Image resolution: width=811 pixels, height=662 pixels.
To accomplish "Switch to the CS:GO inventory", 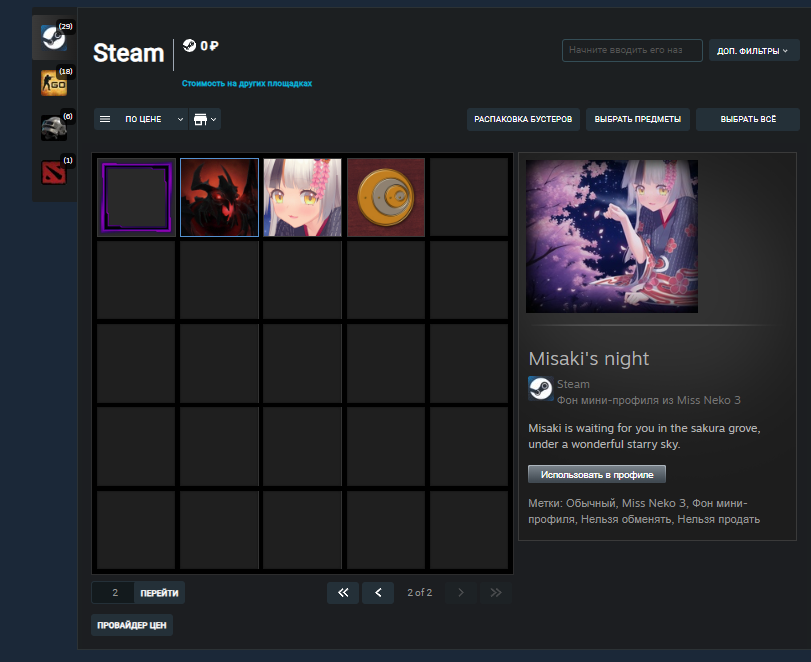I will 54,83.
